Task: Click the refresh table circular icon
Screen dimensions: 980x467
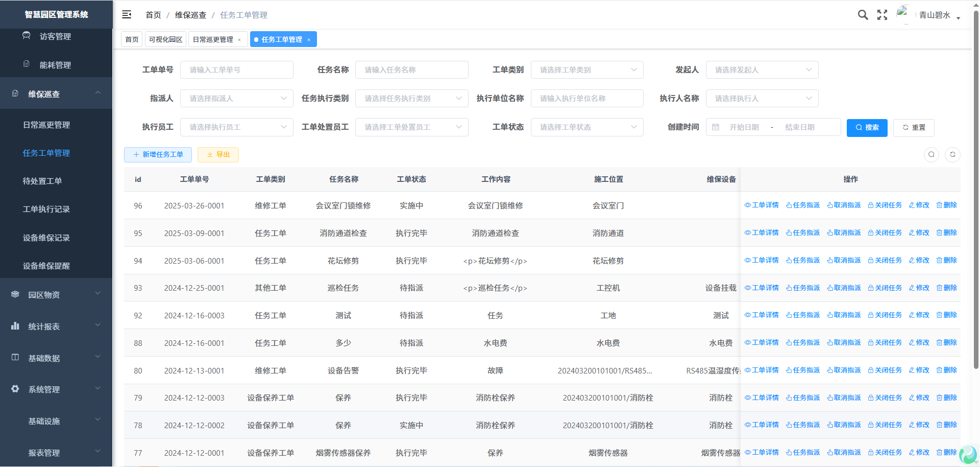Action: [952, 155]
